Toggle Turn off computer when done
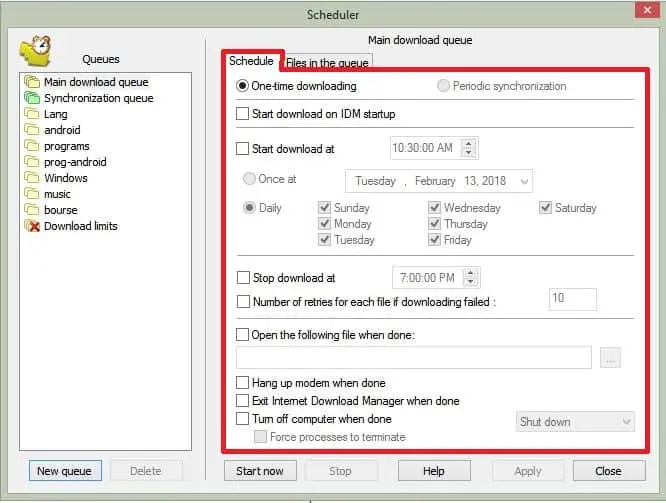 (243, 419)
